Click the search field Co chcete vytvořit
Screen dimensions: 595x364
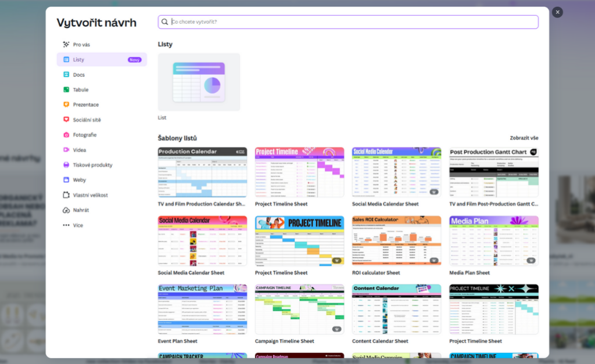pos(348,21)
